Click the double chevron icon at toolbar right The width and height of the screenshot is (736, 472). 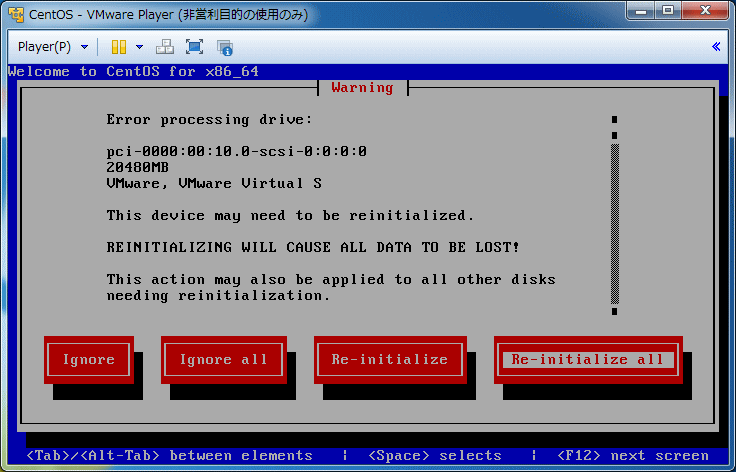[x=716, y=47]
